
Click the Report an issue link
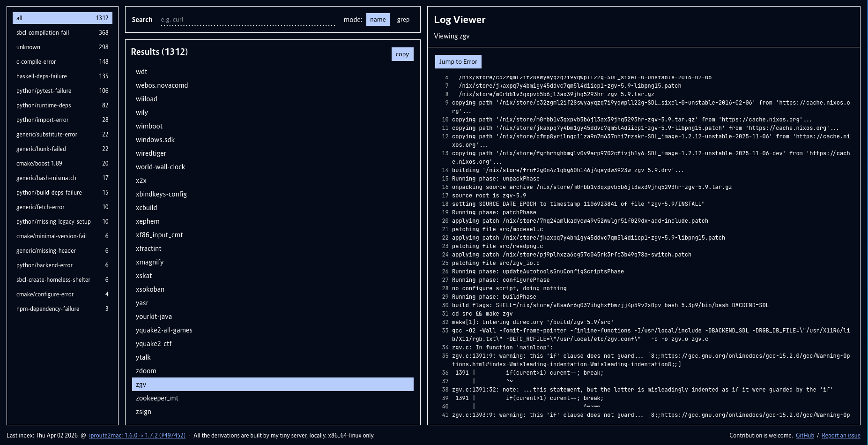(841, 436)
